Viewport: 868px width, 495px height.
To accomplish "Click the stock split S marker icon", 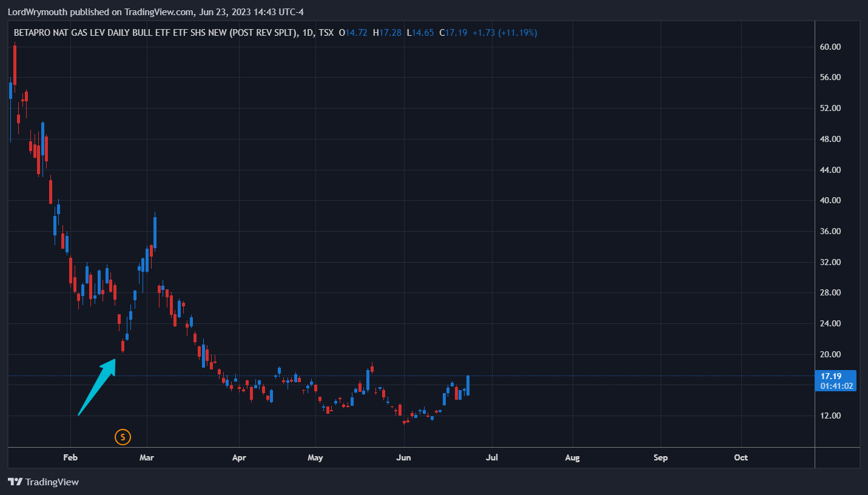I will coord(123,436).
